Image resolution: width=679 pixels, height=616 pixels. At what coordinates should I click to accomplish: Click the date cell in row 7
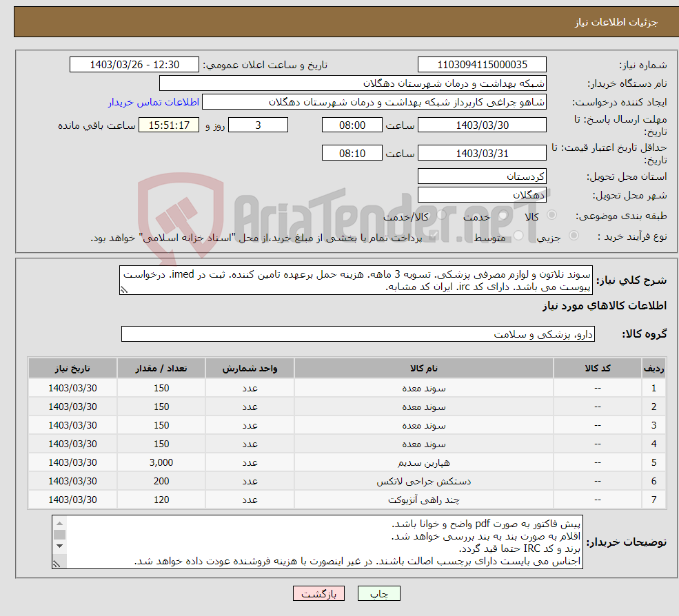click(x=73, y=500)
